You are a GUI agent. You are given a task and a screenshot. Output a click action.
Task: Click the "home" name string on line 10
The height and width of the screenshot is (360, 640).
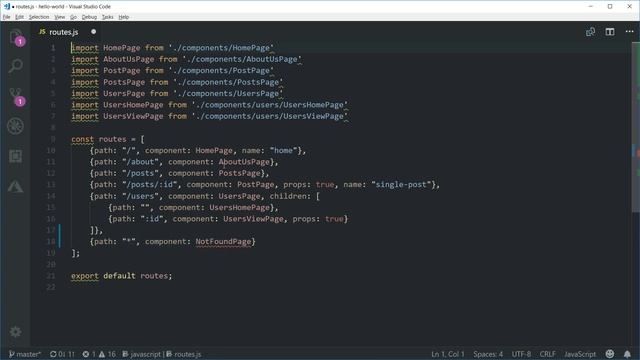click(x=283, y=151)
